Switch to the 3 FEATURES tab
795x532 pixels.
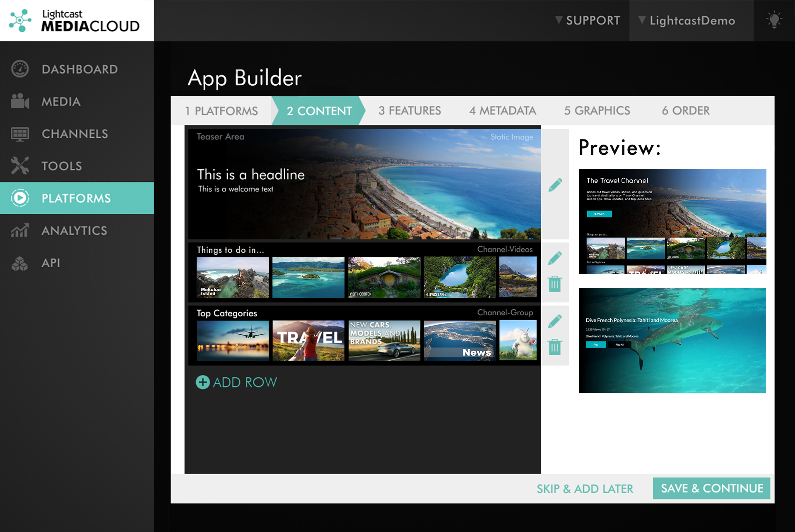pos(409,110)
